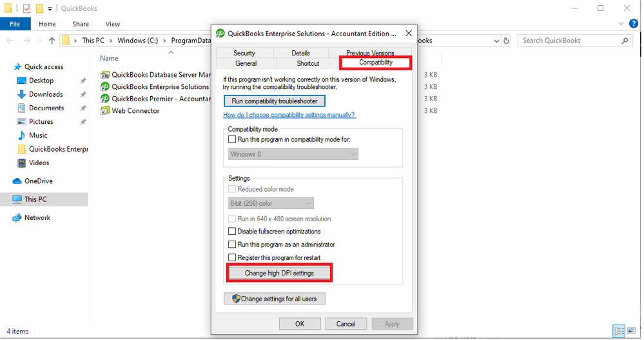Switch to the Details tab

click(300, 53)
